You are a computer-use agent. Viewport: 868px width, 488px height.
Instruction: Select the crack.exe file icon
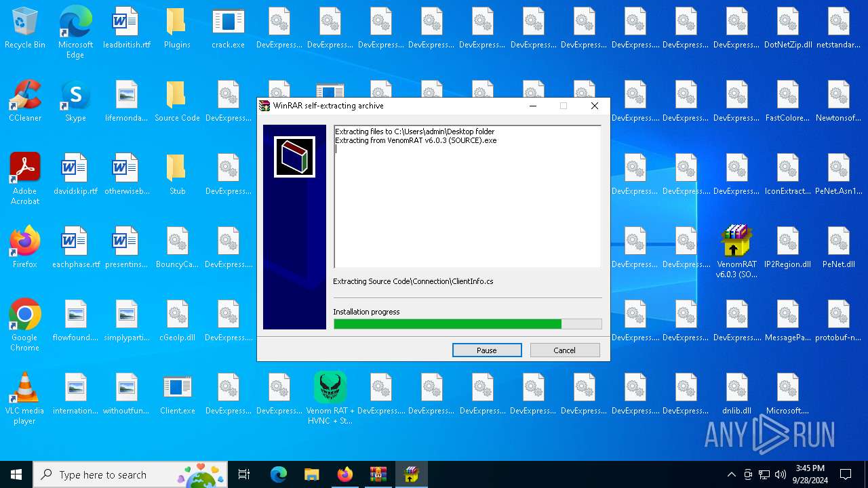click(228, 28)
